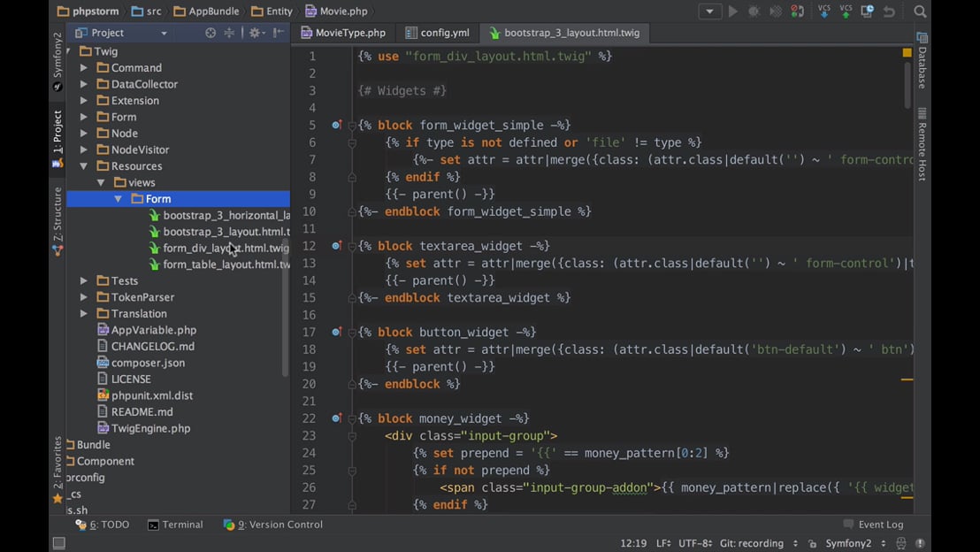
Task: Toggle file read-only lock icon in status bar
Action: [812, 544]
